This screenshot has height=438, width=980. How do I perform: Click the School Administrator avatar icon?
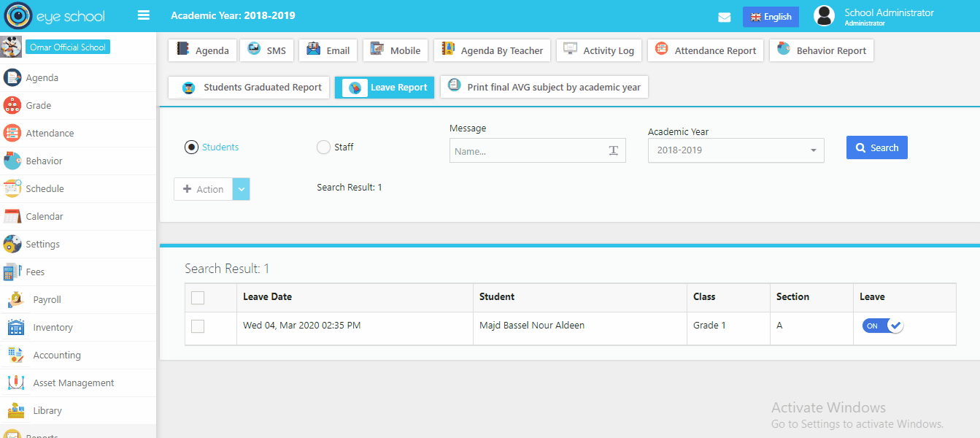(824, 16)
